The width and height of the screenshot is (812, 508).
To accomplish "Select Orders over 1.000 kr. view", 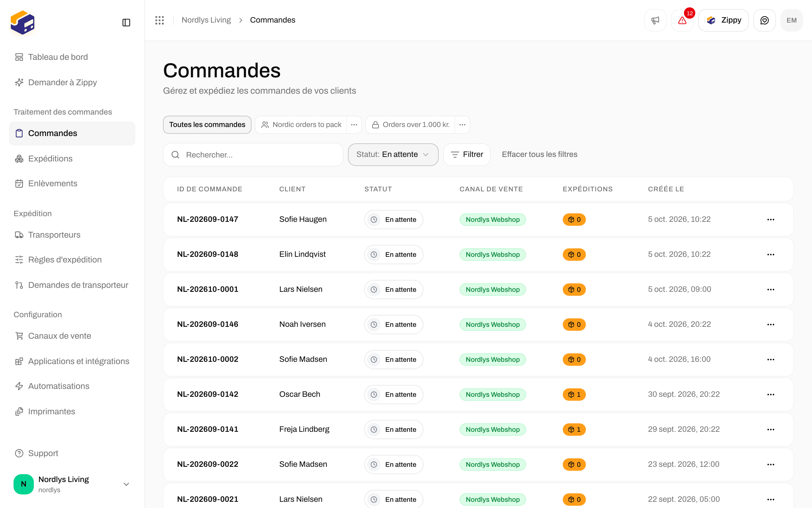I will coord(410,125).
